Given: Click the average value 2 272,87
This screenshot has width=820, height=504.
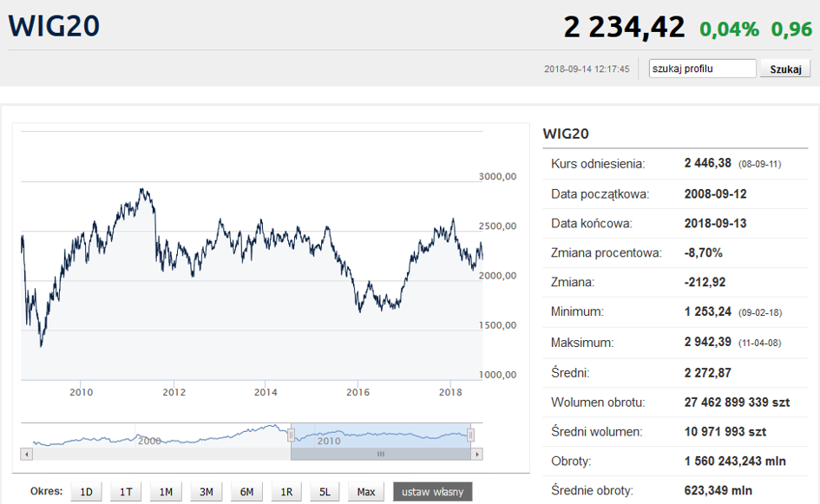Looking at the screenshot, I should (707, 373).
